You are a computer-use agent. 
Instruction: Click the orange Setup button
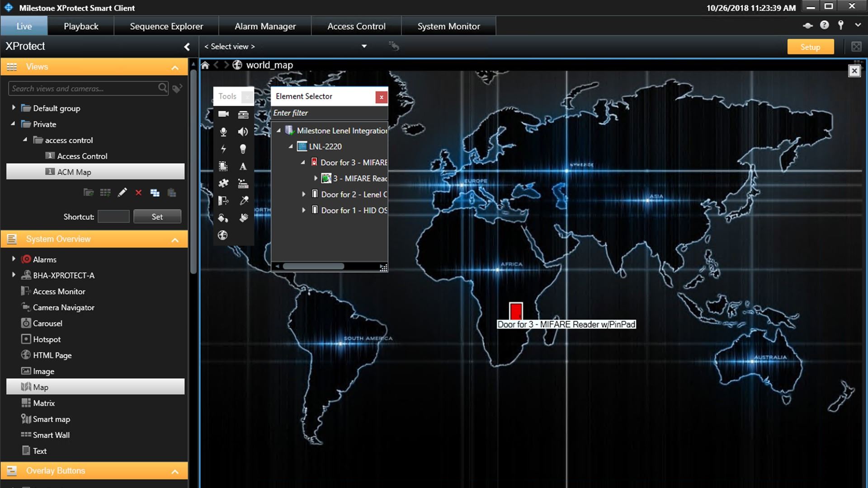point(810,47)
